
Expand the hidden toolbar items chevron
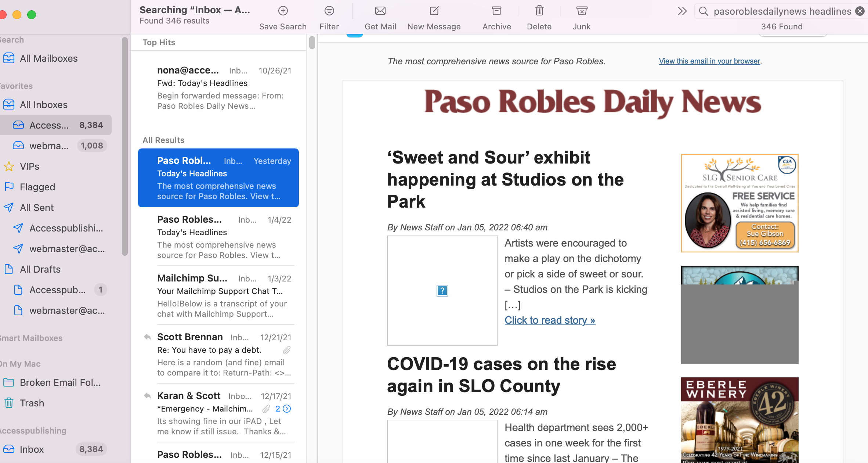(x=682, y=11)
